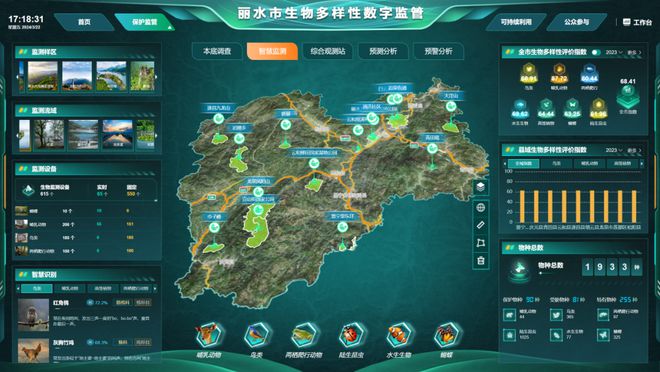This screenshot has height=372, width=660.
Task: Click 蝴蝶 species count icon in 物种总数
Action: [603, 335]
